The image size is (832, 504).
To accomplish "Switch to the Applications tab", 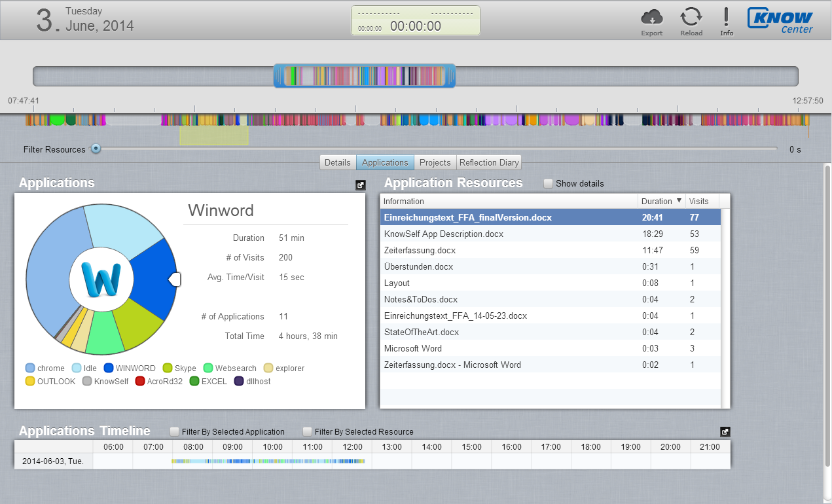I will click(x=385, y=162).
